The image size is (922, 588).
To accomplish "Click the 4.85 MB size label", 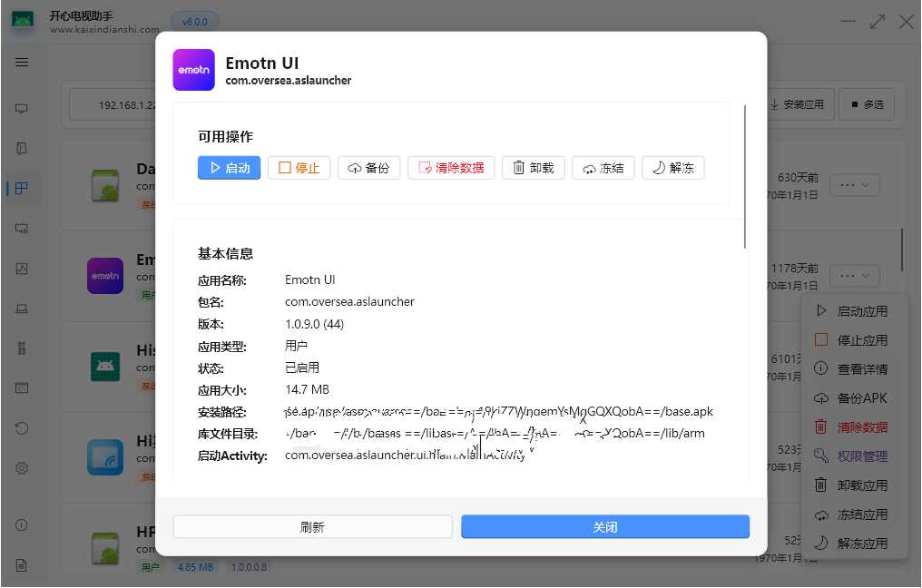I will tap(198, 566).
